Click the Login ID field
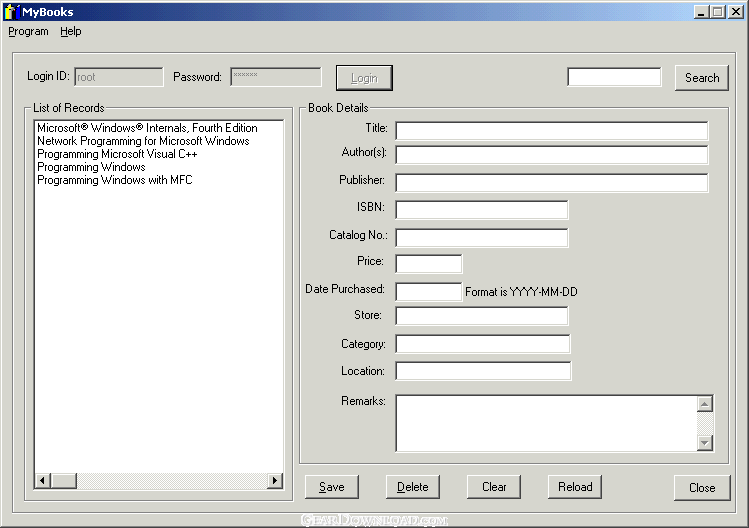The width and height of the screenshot is (749, 528). [x=119, y=77]
